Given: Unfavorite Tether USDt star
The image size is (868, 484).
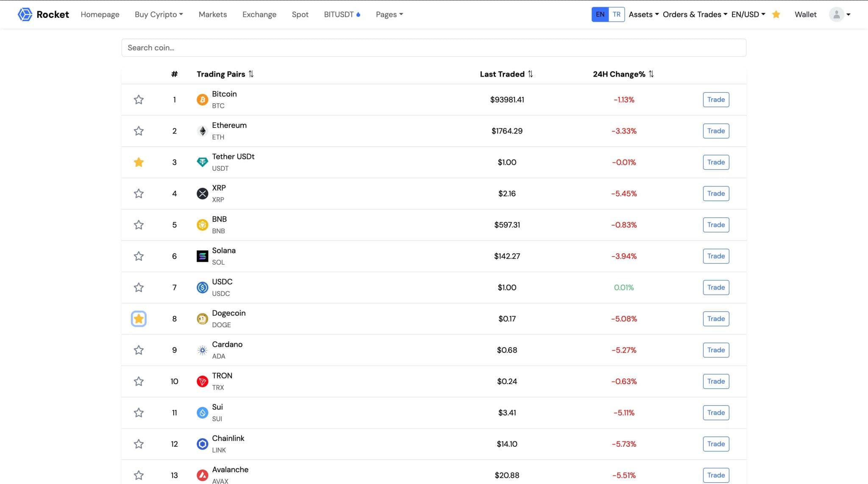Looking at the screenshot, I should [139, 162].
